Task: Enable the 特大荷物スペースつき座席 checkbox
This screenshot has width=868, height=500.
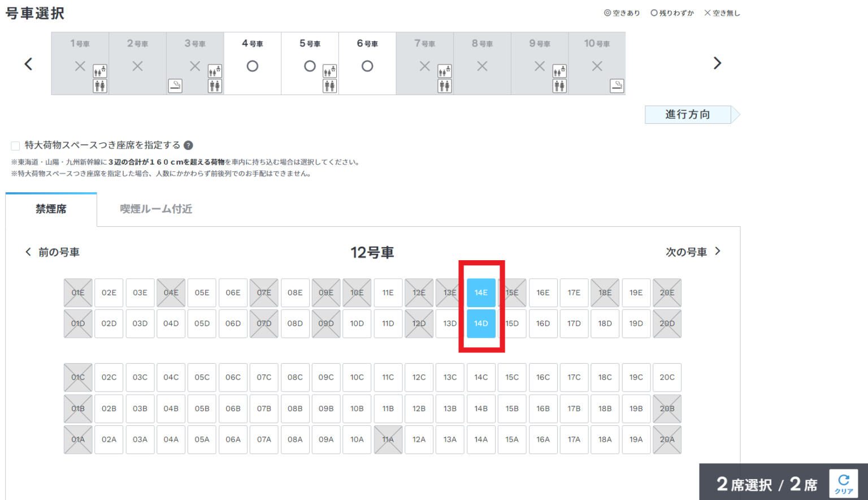Action: 15,146
